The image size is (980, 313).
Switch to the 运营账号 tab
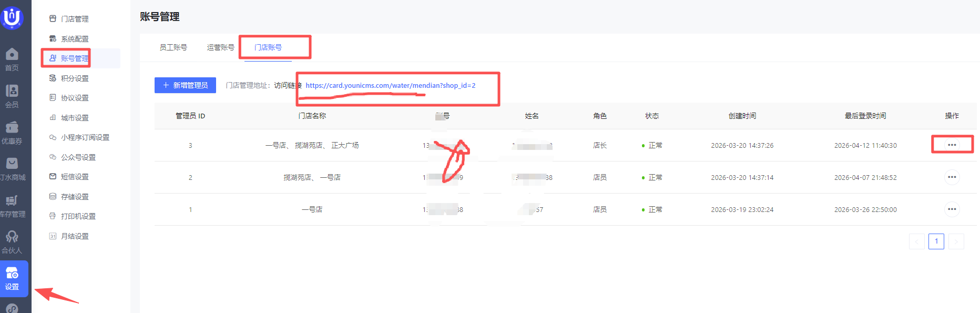point(220,47)
